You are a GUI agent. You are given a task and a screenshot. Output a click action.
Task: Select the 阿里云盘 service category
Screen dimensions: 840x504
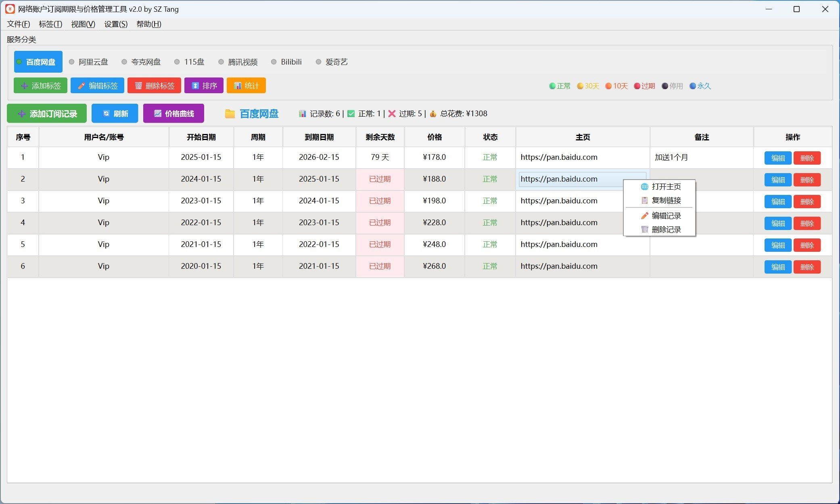93,62
